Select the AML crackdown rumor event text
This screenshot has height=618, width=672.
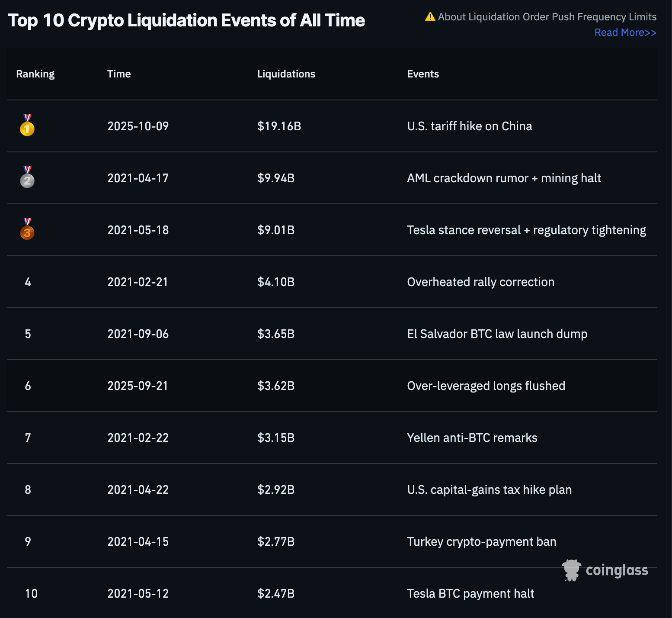click(x=504, y=178)
